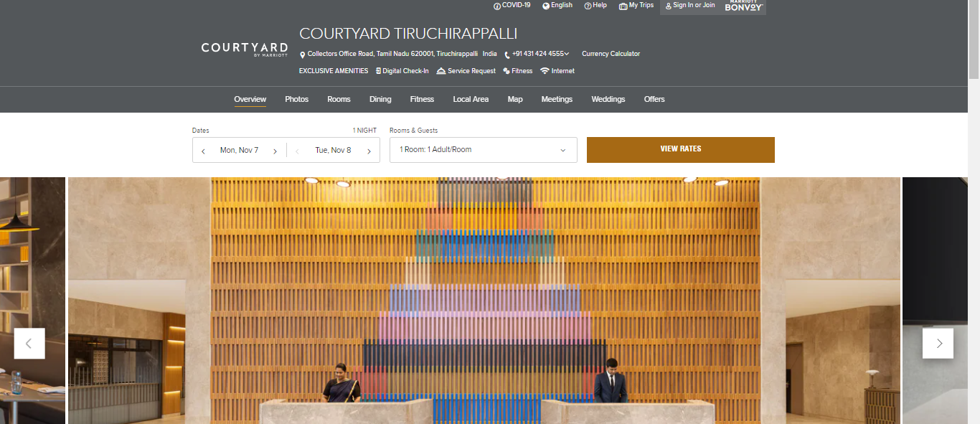The image size is (980, 424).
Task: Click the Digital Check-In phone icon
Action: (378, 71)
